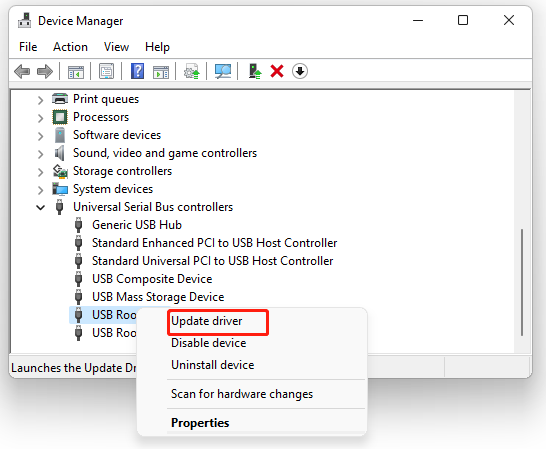
Task: Click the Processors chip icon
Action: (x=60, y=117)
